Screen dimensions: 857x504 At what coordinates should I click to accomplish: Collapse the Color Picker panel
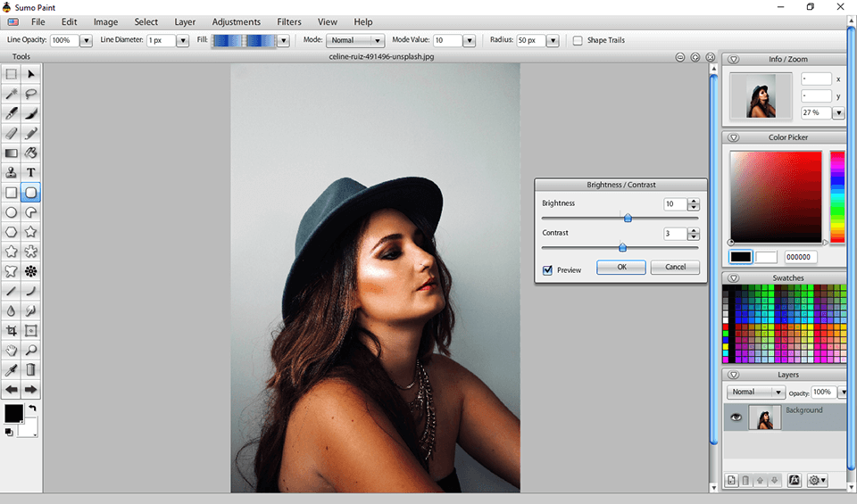pyautogui.click(x=734, y=137)
